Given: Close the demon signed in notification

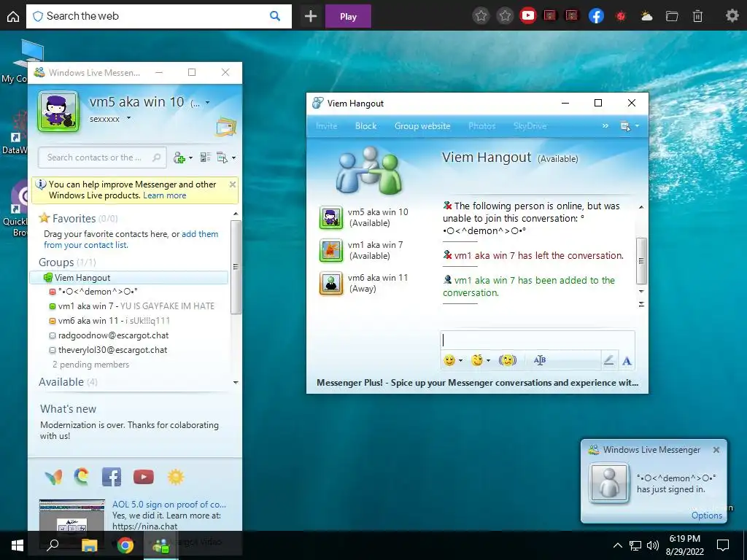Looking at the screenshot, I should 716,449.
